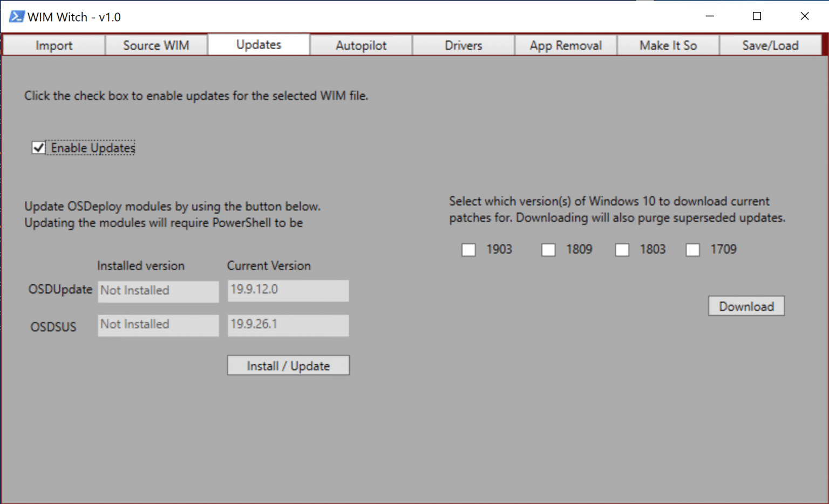Go to the App Removal tab
Image resolution: width=829 pixels, height=504 pixels.
(566, 45)
